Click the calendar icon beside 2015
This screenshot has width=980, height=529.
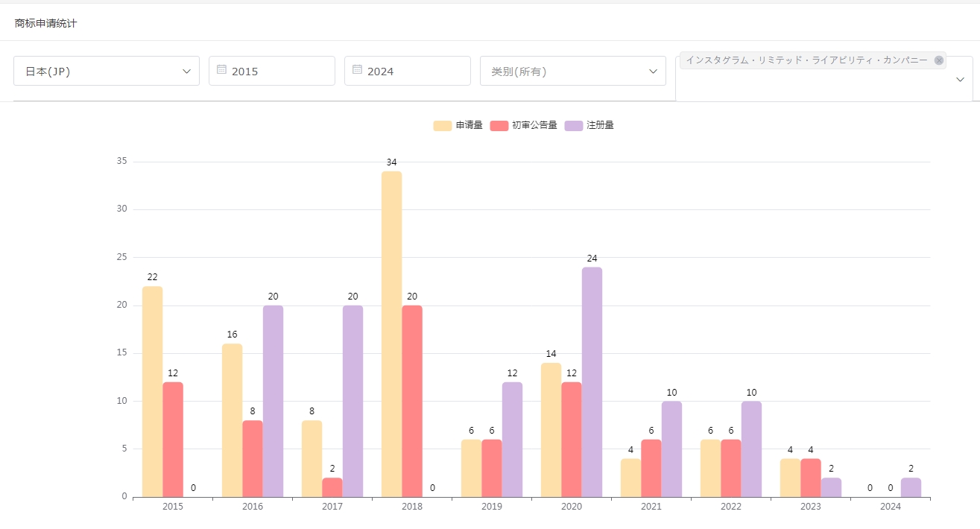click(221, 69)
